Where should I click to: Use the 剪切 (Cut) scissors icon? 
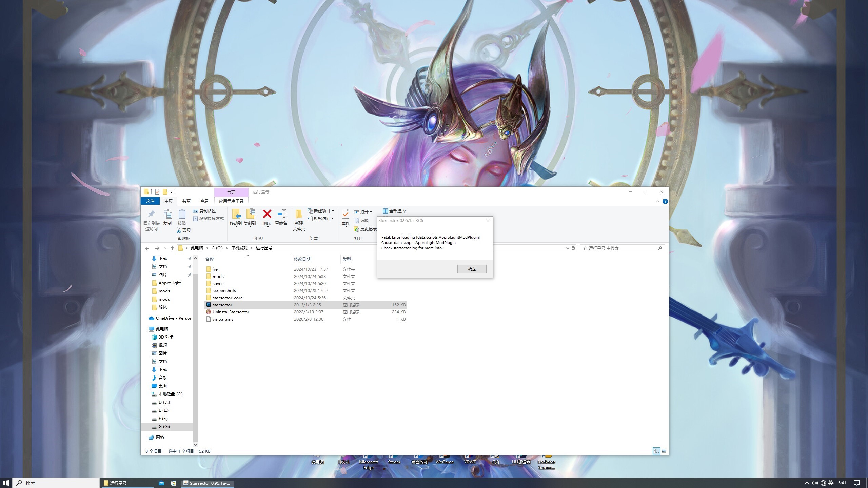point(179,230)
